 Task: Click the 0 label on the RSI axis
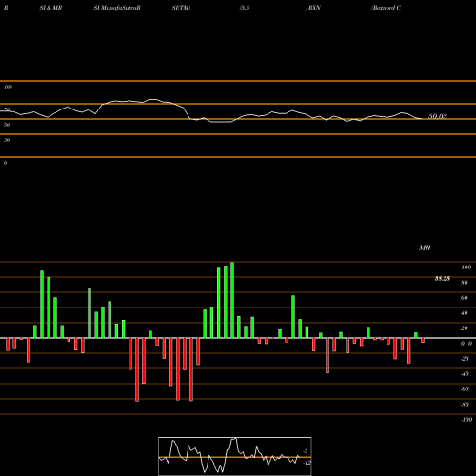tap(5, 163)
